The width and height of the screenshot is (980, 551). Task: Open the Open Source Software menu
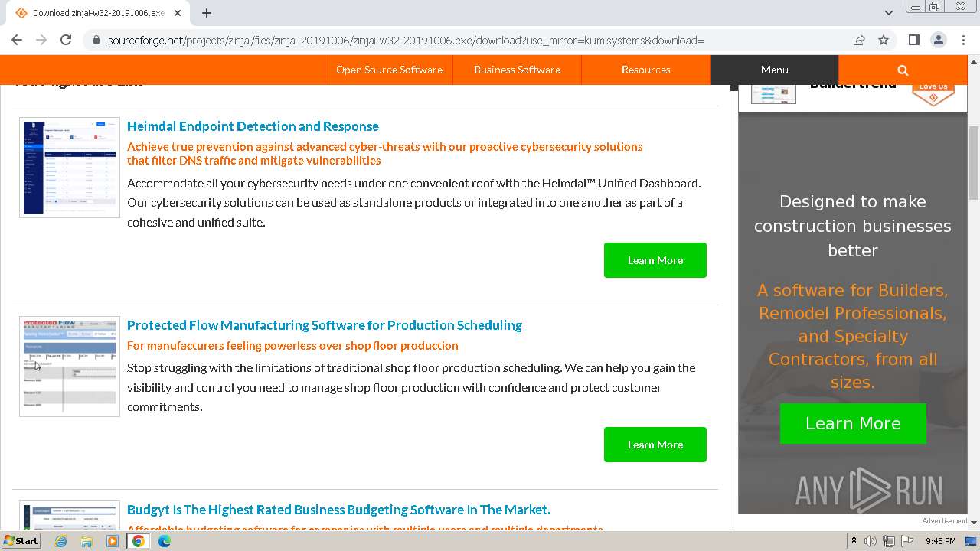pyautogui.click(x=389, y=70)
